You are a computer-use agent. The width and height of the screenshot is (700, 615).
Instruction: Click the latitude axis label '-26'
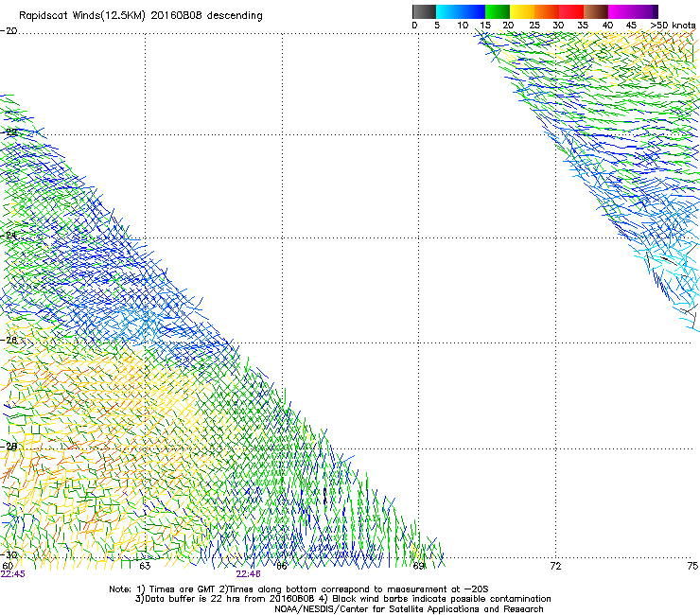click(9, 341)
